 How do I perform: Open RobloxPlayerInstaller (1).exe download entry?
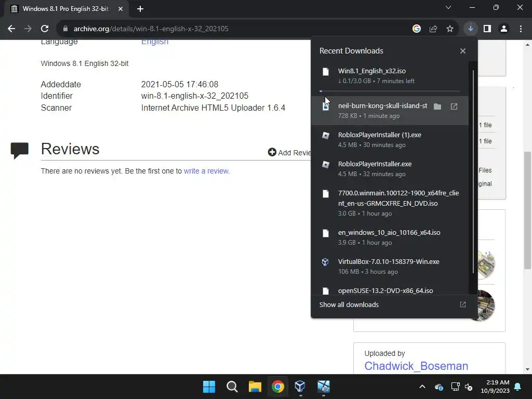(390, 140)
